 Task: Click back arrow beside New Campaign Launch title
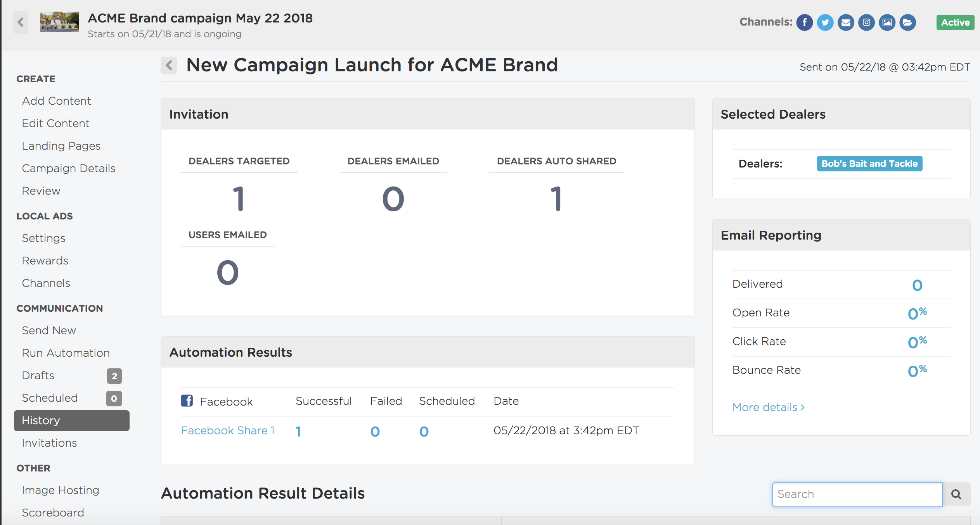click(x=169, y=66)
